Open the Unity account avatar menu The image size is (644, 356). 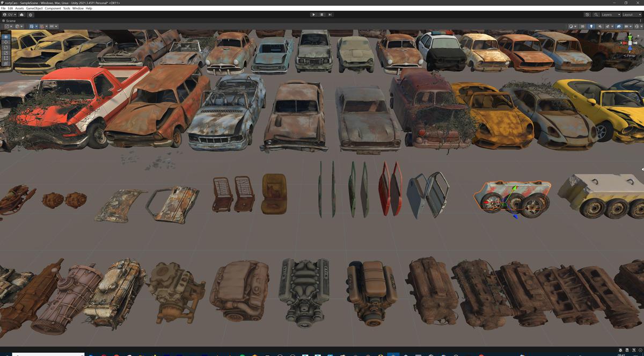coord(5,14)
